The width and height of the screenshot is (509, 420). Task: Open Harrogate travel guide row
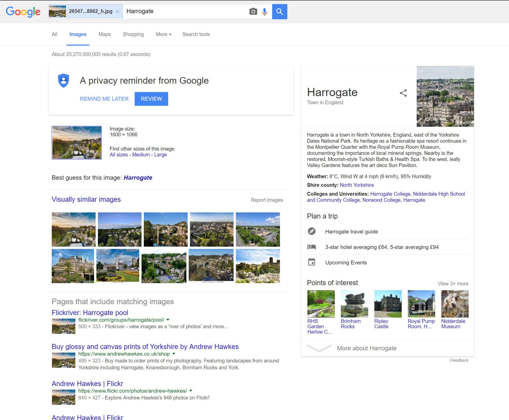(x=388, y=231)
